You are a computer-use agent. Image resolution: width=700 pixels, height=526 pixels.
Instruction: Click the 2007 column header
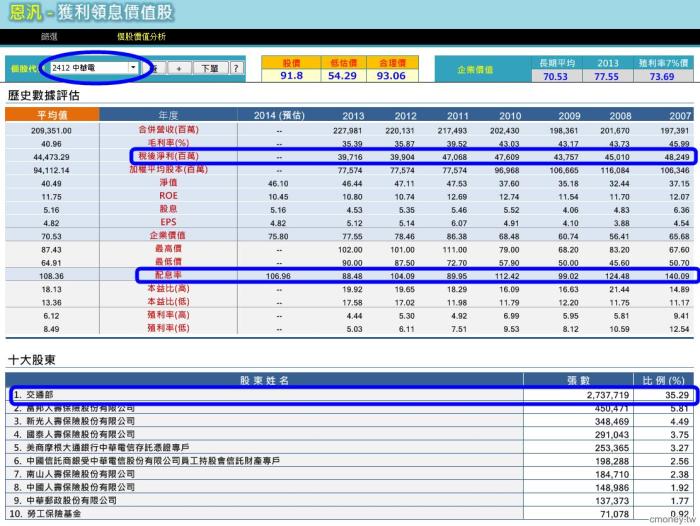point(679,116)
